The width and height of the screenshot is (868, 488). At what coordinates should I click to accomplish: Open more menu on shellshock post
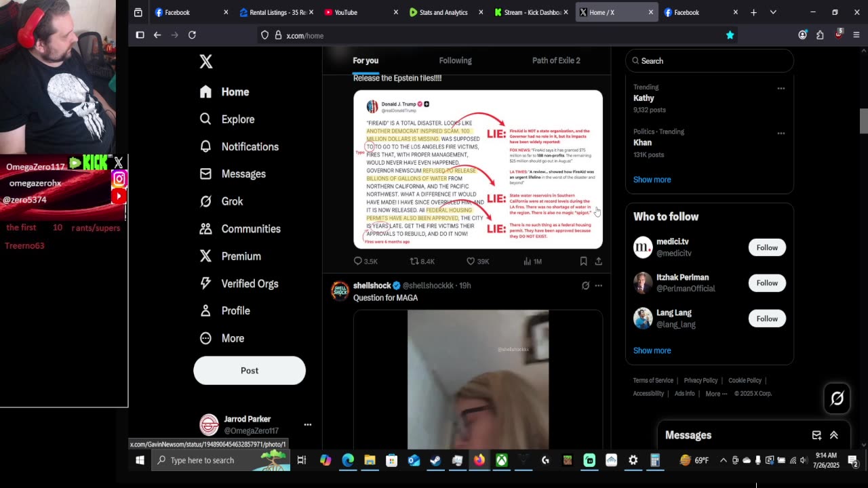(598, 285)
